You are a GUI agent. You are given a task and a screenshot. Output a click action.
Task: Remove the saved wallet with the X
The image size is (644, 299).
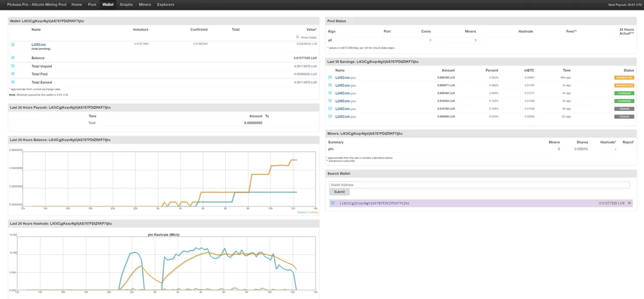629,203
